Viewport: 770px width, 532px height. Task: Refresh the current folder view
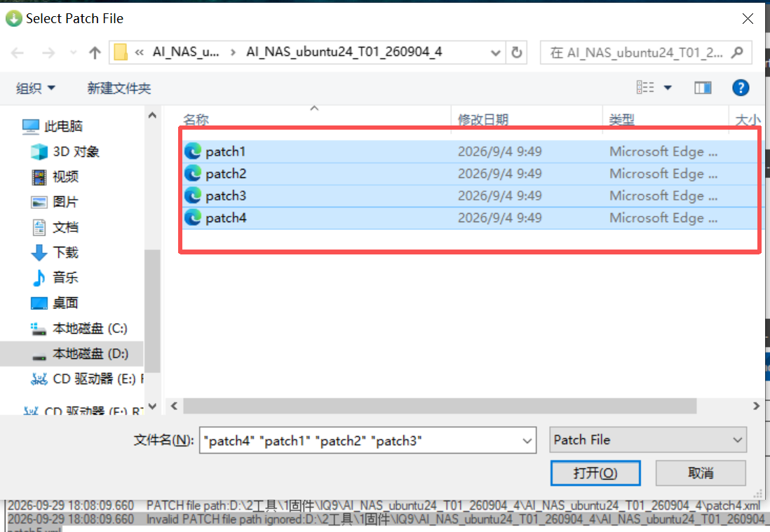pyautogui.click(x=517, y=53)
